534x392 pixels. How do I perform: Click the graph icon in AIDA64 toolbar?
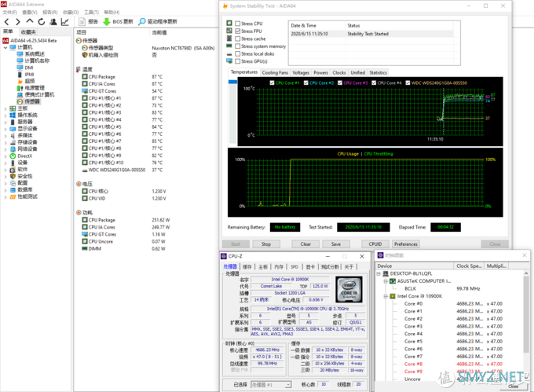click(x=64, y=22)
